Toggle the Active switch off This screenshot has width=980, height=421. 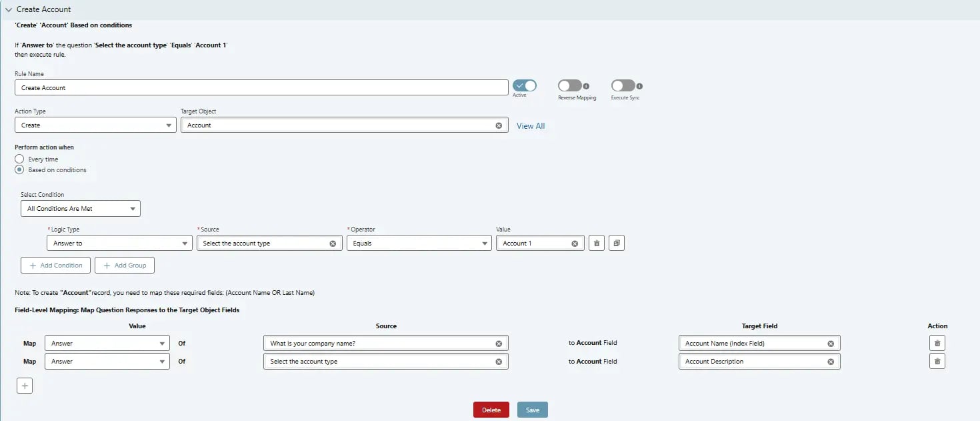(525, 85)
